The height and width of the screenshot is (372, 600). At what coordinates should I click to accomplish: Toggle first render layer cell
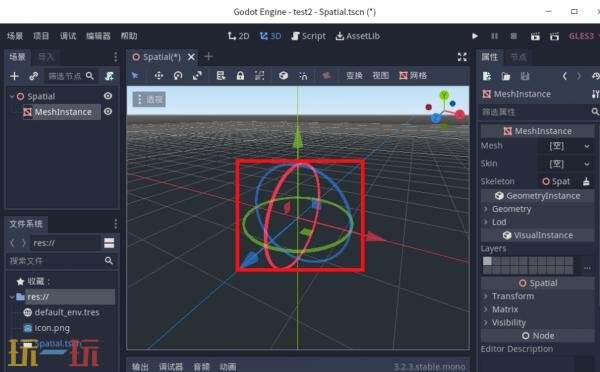pos(487,261)
